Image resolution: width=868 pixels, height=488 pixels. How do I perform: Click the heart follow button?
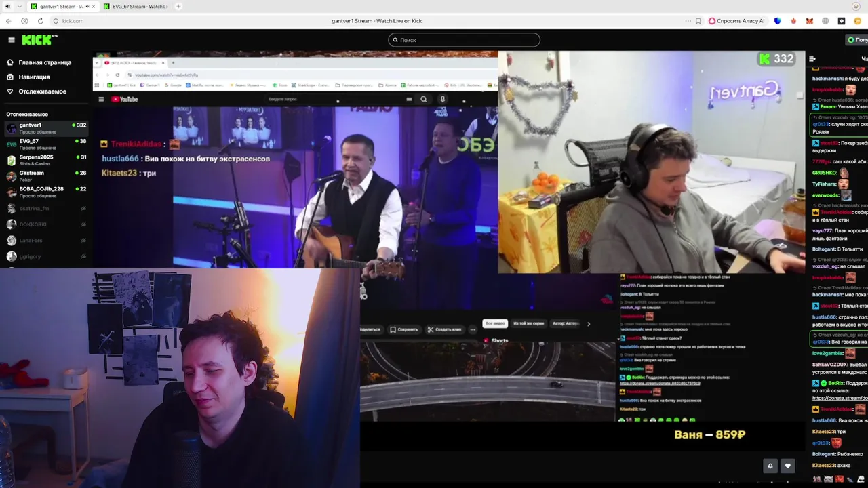click(787, 466)
